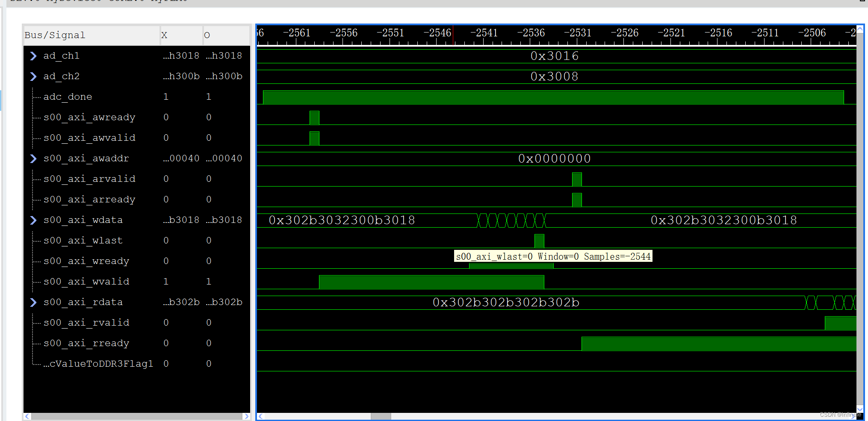
Task: Select the s00_axi_awready signal
Action: click(89, 117)
